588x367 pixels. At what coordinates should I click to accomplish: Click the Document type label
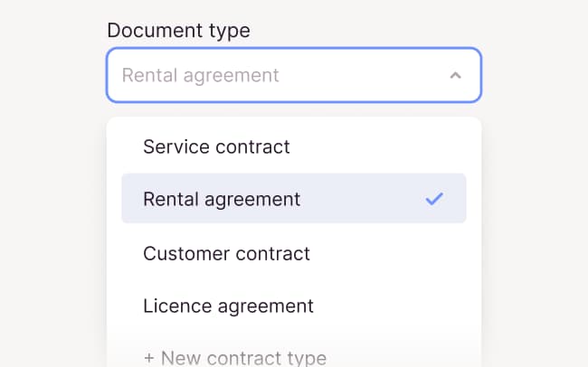178,30
